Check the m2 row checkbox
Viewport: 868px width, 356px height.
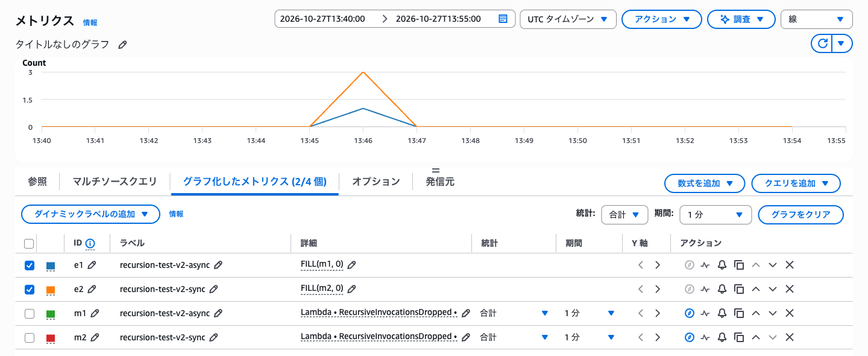(x=29, y=337)
